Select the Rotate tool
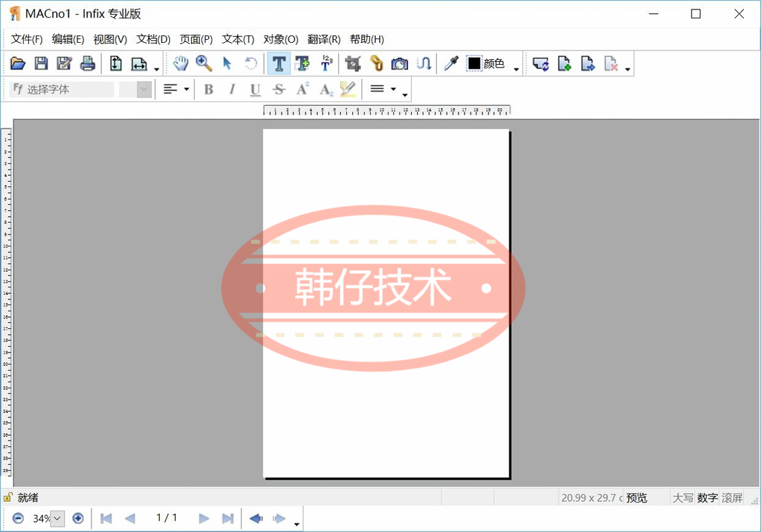Image resolution: width=761 pixels, height=532 pixels. point(250,63)
